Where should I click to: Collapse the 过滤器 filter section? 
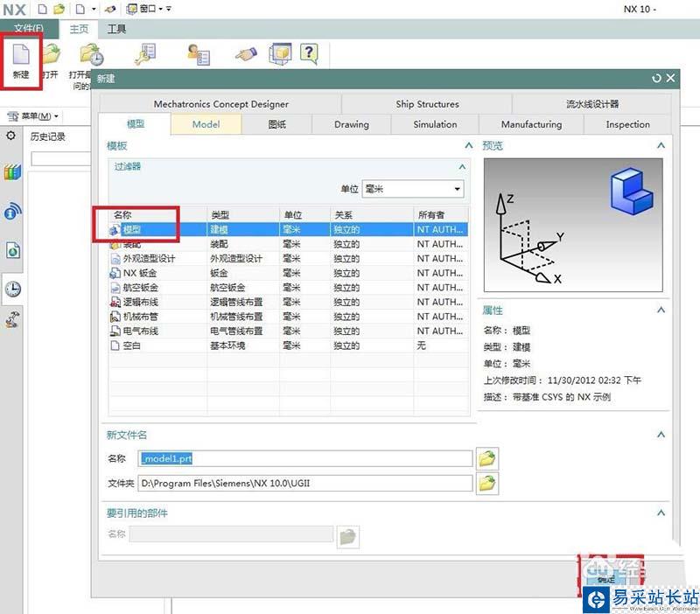[x=462, y=166]
